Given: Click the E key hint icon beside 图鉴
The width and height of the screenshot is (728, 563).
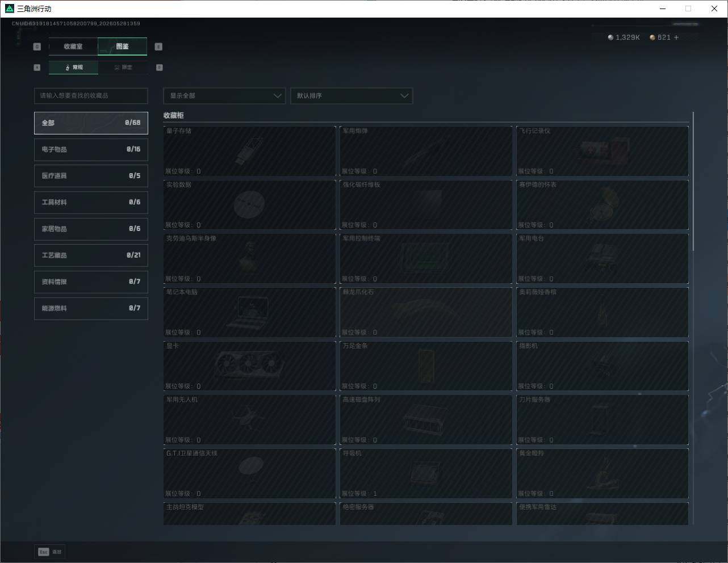Looking at the screenshot, I should [x=158, y=47].
